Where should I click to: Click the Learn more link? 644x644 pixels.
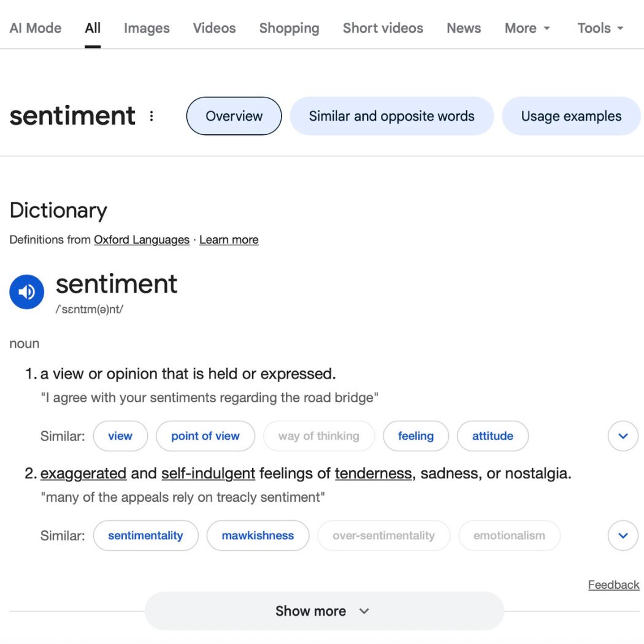pos(229,240)
